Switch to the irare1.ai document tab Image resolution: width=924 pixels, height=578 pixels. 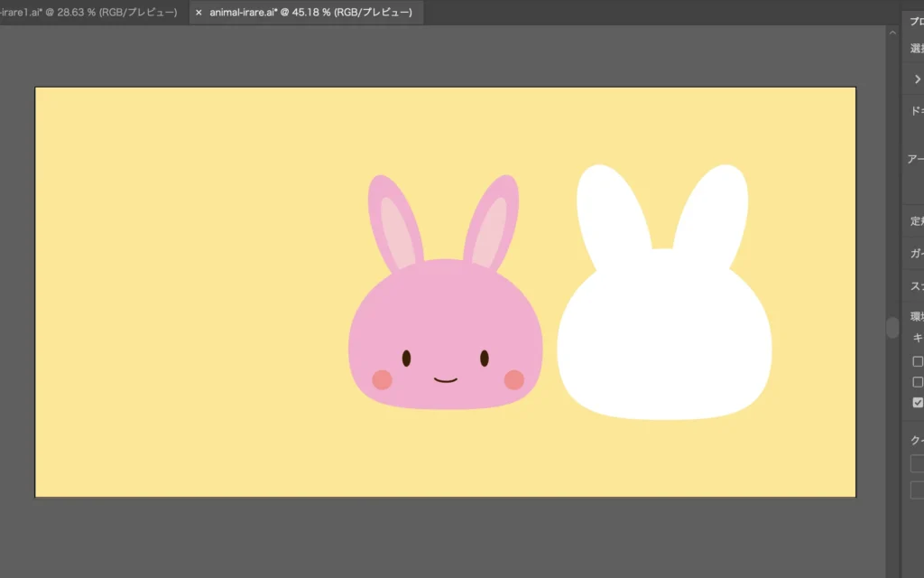pyautogui.click(x=90, y=13)
